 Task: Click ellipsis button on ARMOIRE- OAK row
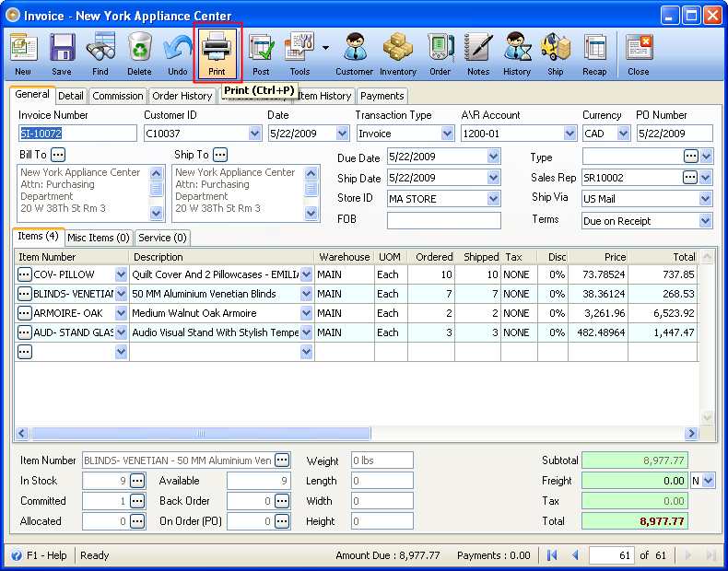[24, 313]
